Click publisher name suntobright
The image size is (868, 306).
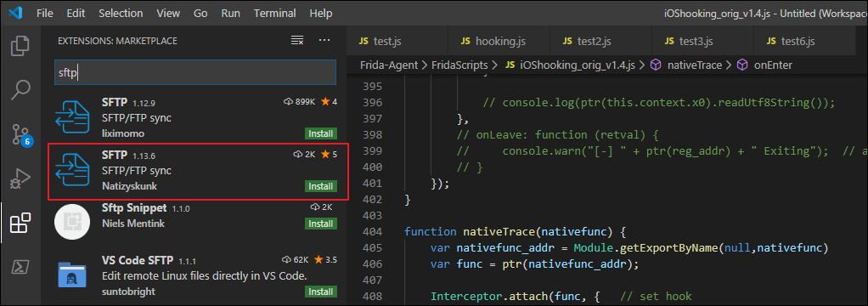click(x=128, y=291)
